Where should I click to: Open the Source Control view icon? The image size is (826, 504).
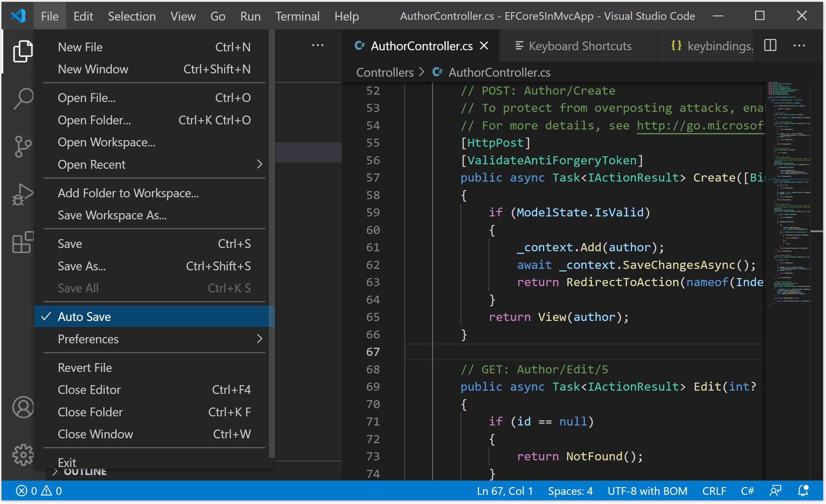(23, 146)
